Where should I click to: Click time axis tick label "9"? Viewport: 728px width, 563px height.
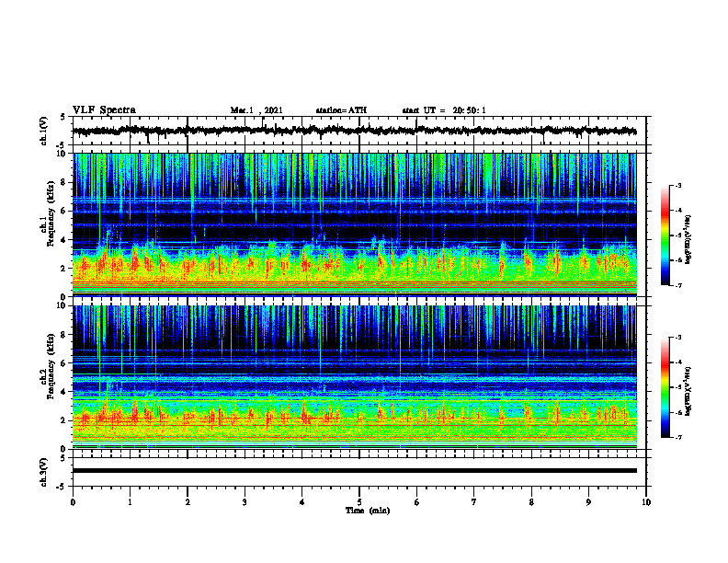pyautogui.click(x=588, y=502)
